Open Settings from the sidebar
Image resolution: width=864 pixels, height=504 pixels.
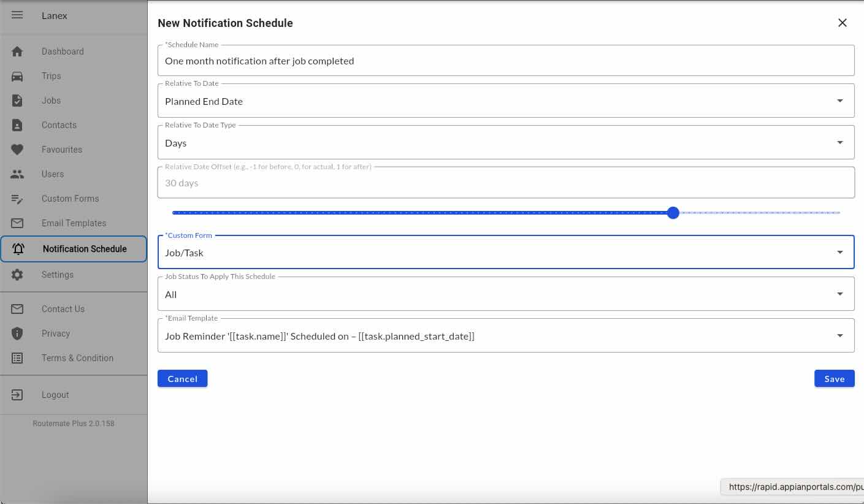[58, 275]
